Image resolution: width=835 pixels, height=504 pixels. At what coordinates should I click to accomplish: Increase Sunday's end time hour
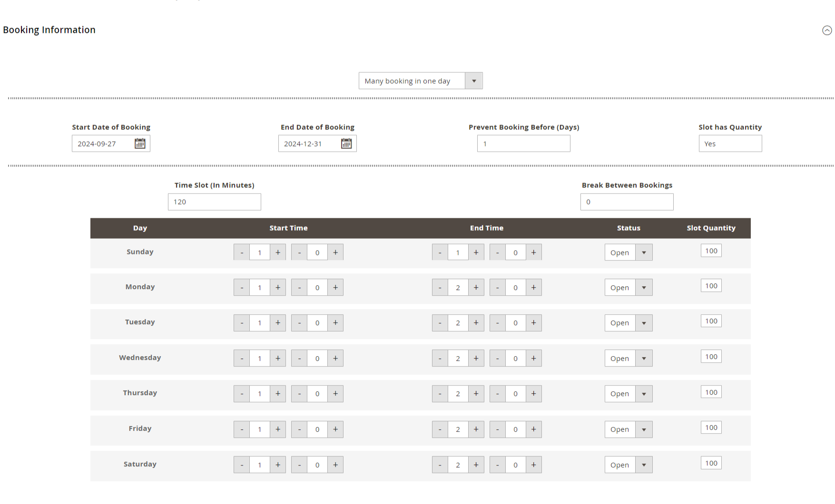tap(476, 252)
